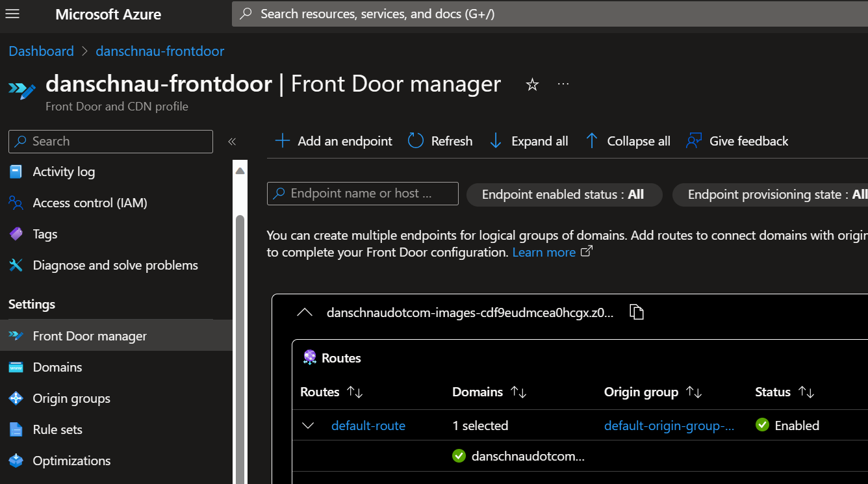Click the danschnaudotcom-images endpoint hostname

(x=470, y=313)
